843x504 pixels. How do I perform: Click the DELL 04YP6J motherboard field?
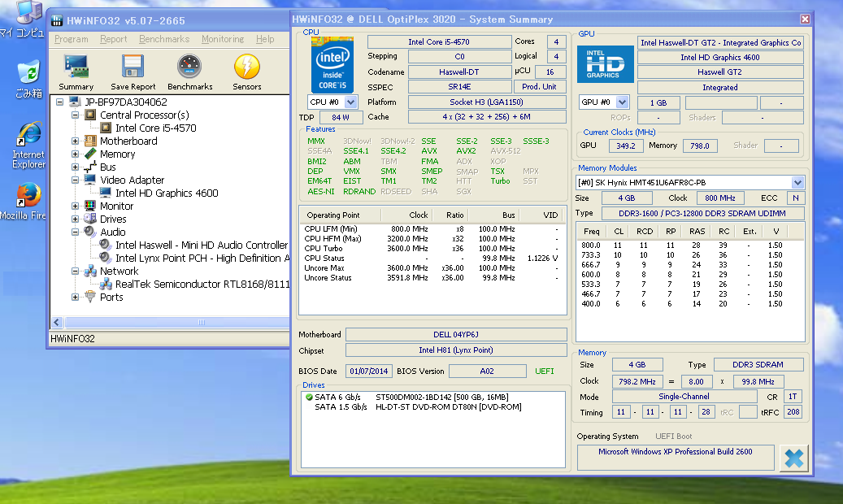click(x=456, y=335)
